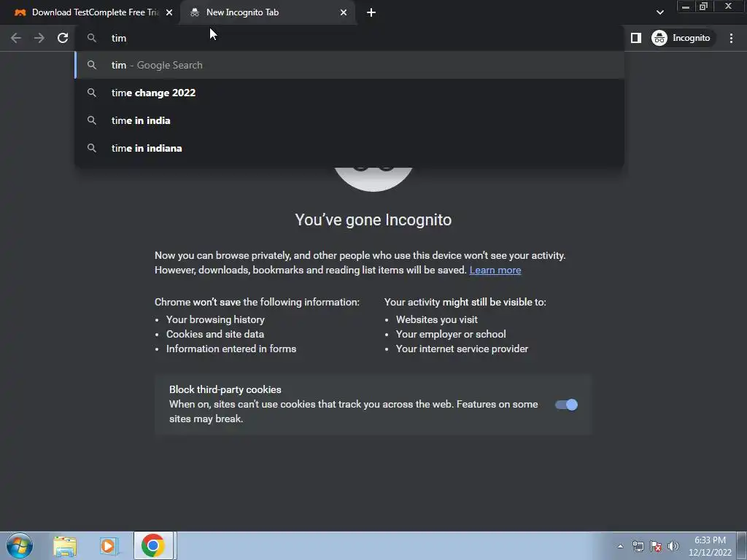This screenshot has height=560, width=747.
Task: Select the New Incognito Tab
Action: (268, 12)
